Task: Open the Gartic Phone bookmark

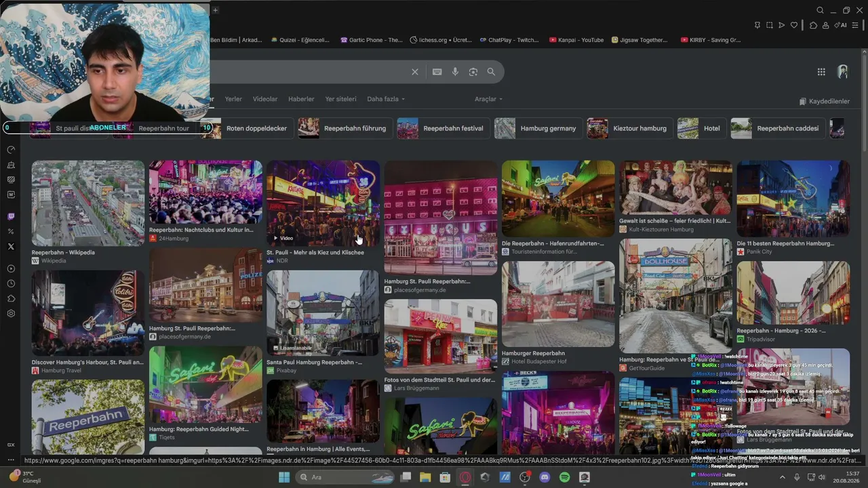Action: coord(372,40)
